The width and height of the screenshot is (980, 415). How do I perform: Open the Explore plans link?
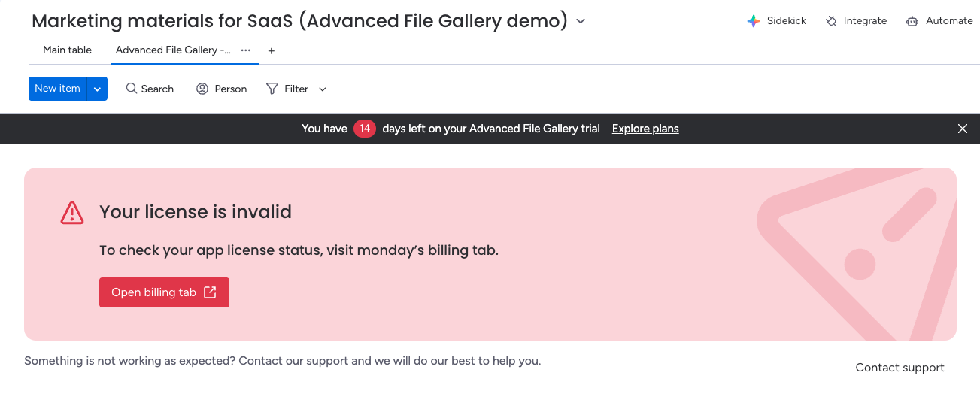(645, 129)
